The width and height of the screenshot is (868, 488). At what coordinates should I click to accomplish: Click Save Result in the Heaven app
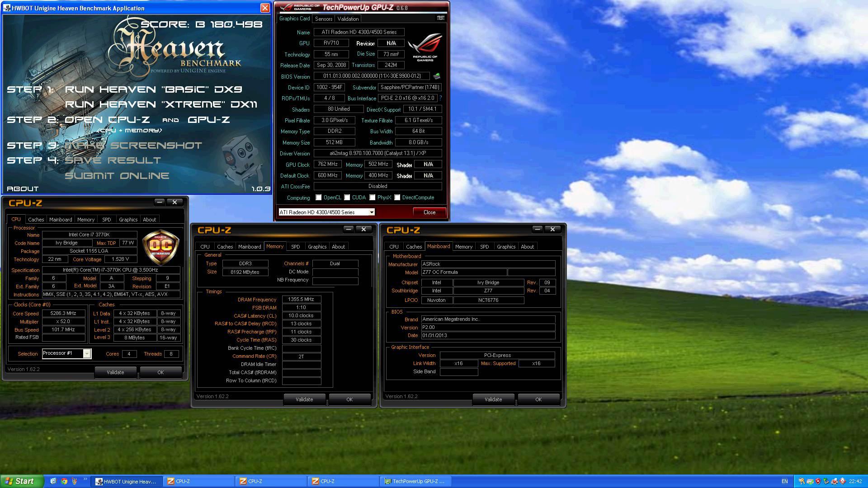pyautogui.click(x=113, y=160)
